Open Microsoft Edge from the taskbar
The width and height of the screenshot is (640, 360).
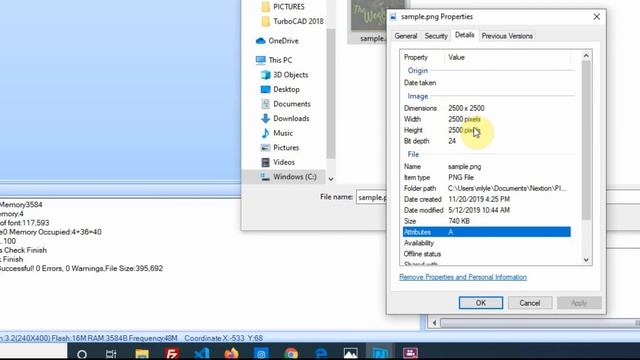[x=321, y=353]
